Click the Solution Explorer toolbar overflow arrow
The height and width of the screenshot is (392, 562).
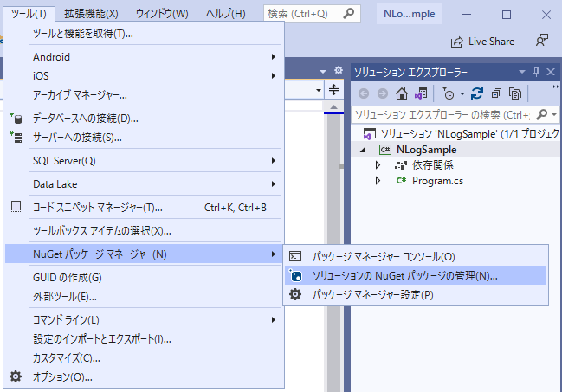click(555, 87)
